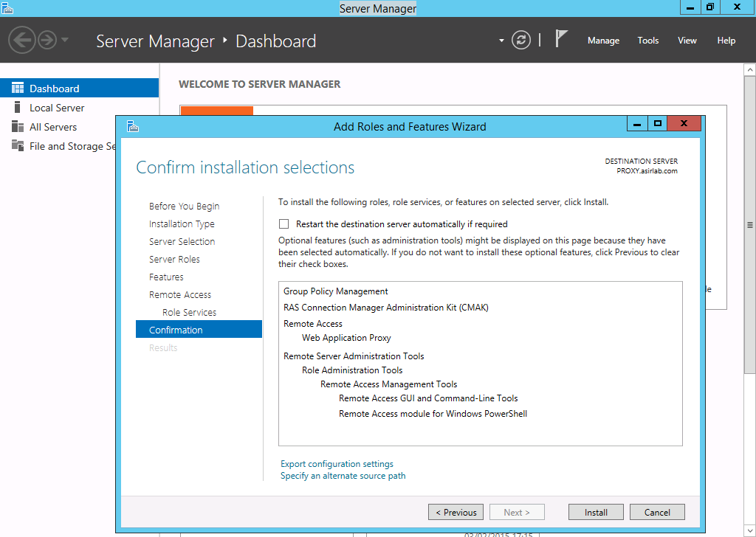
Task: Click the Server Manager forward arrow button
Action: [x=47, y=40]
